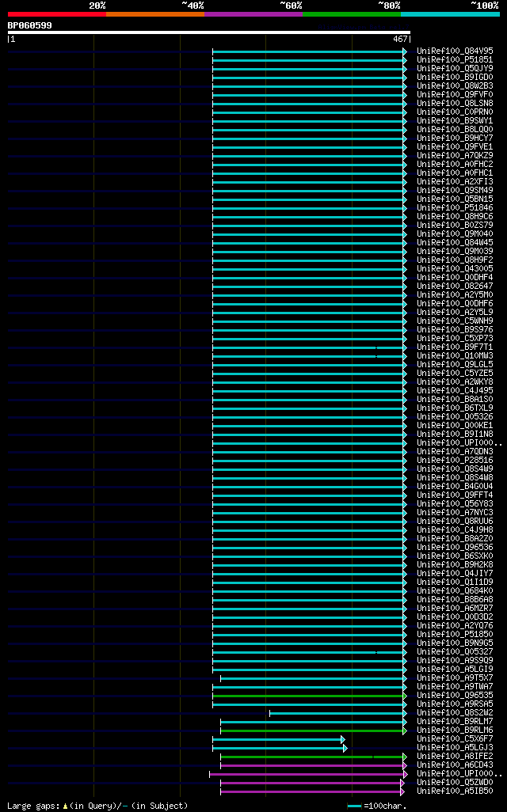Viewport: 507px width, 812px height.
Task: Select subject label UniRef100_Q10MW3
Action: click(456, 356)
